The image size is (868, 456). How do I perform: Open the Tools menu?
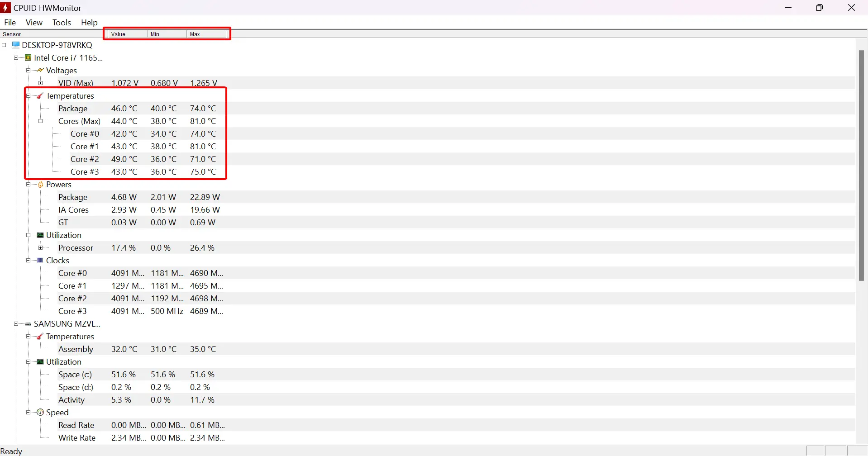coord(62,22)
